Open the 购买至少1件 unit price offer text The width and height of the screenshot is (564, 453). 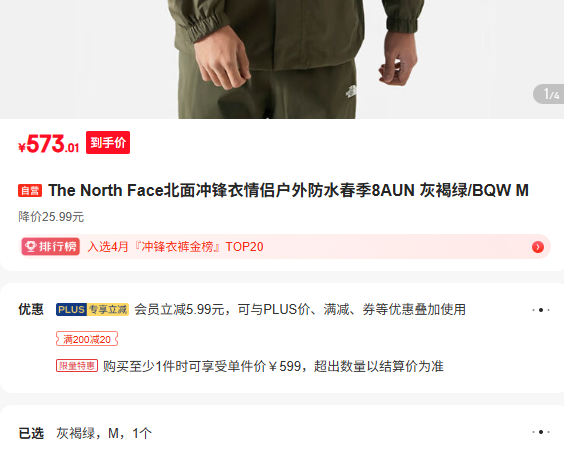click(x=273, y=366)
